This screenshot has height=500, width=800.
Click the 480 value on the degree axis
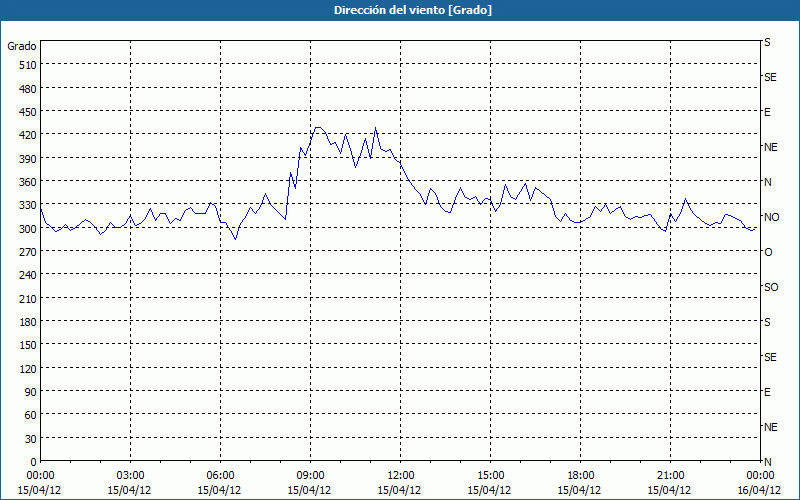click(29, 89)
